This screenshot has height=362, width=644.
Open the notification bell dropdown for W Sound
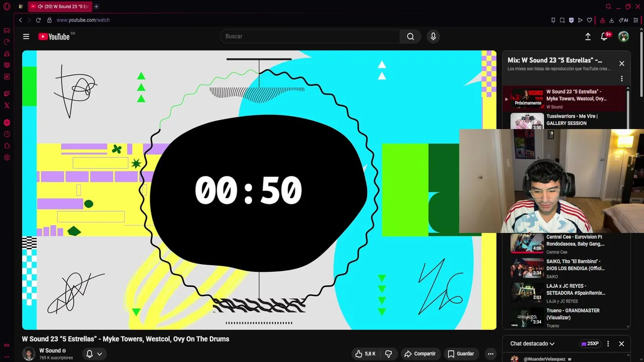tap(94, 354)
